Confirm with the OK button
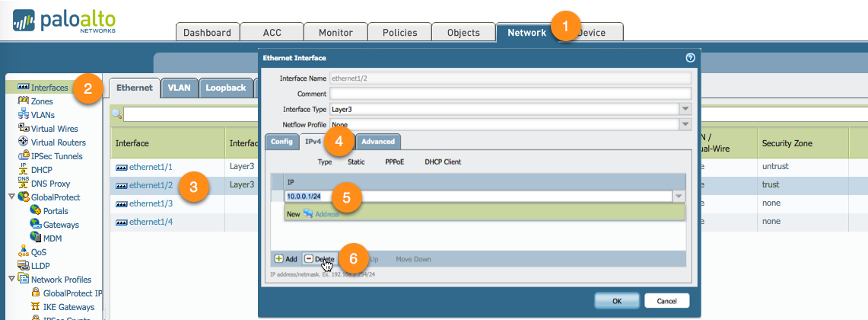Viewport: 868px width, 320px height. click(617, 301)
